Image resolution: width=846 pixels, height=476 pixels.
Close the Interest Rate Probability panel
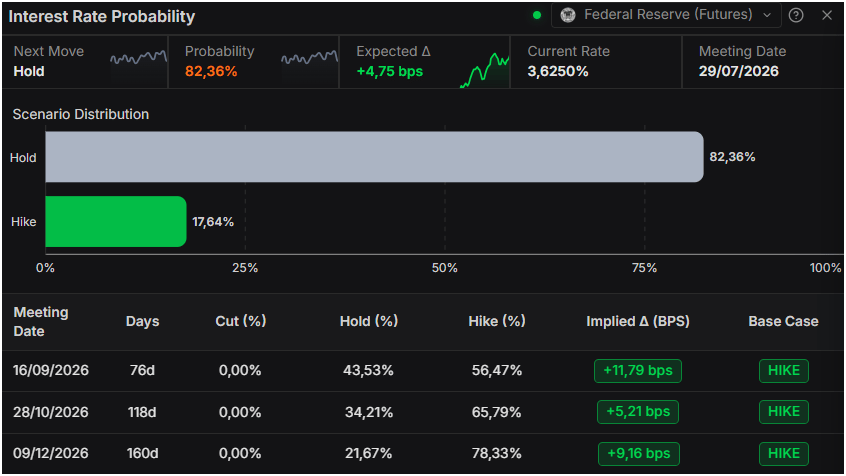[x=827, y=15]
